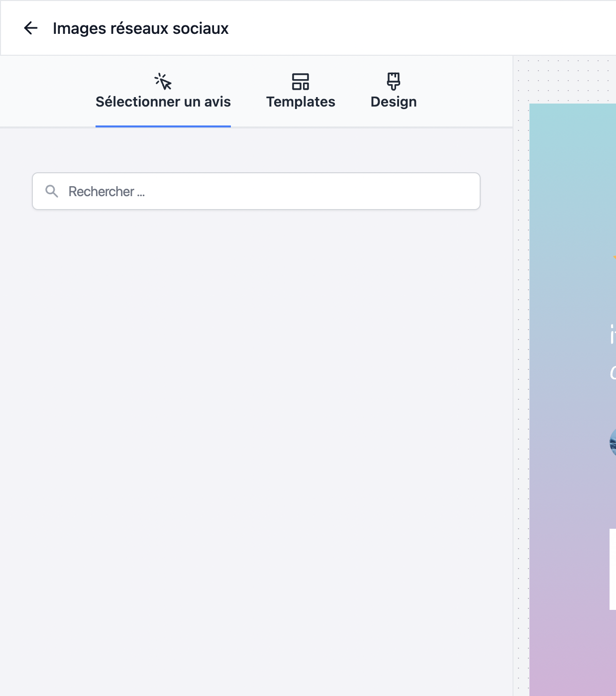Go back using the left arrow icon
616x696 pixels.
(x=31, y=28)
